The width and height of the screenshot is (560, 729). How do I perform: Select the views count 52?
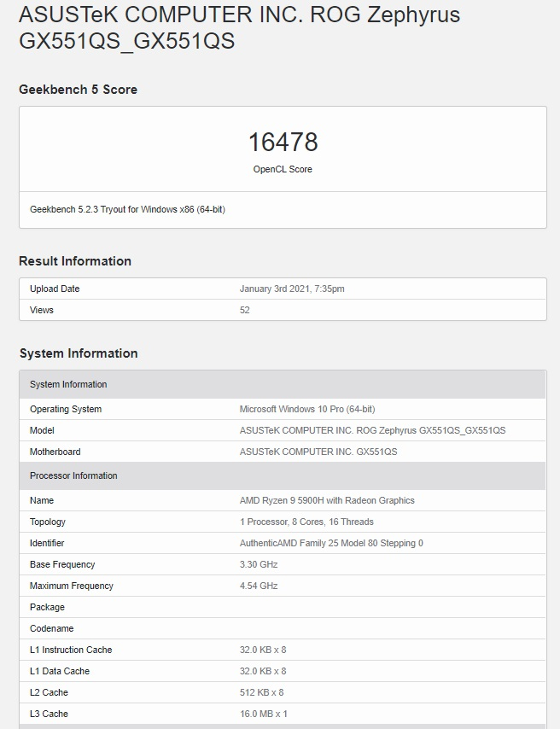pyautogui.click(x=245, y=310)
